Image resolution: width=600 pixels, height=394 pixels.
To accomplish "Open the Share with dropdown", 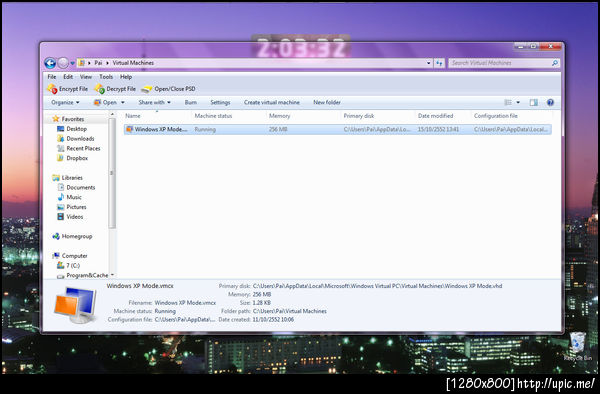I will click(x=154, y=103).
